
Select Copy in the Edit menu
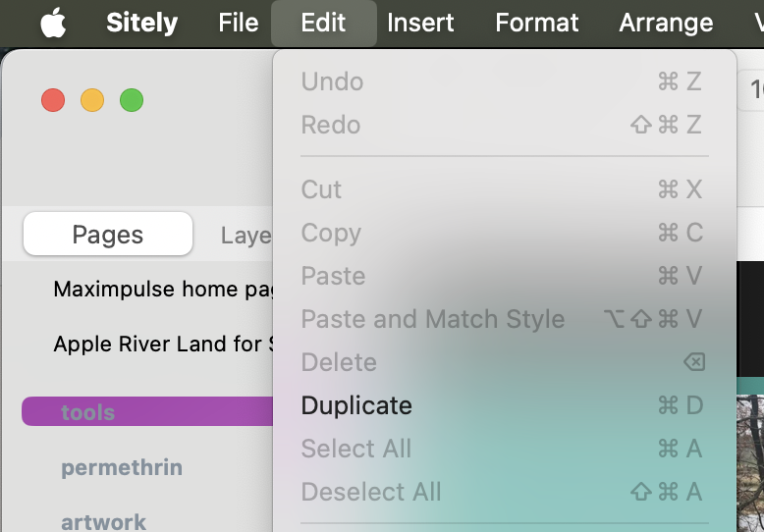pos(331,233)
